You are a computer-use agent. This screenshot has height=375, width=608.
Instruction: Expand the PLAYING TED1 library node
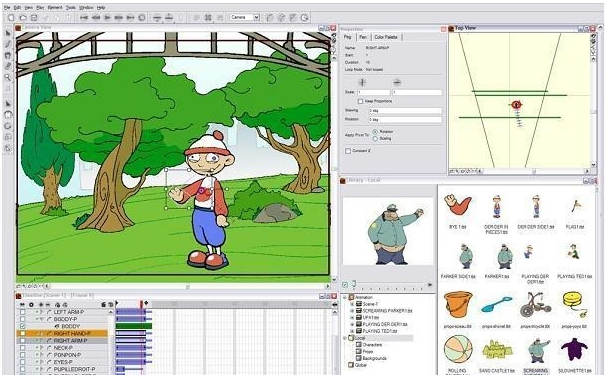[352, 331]
